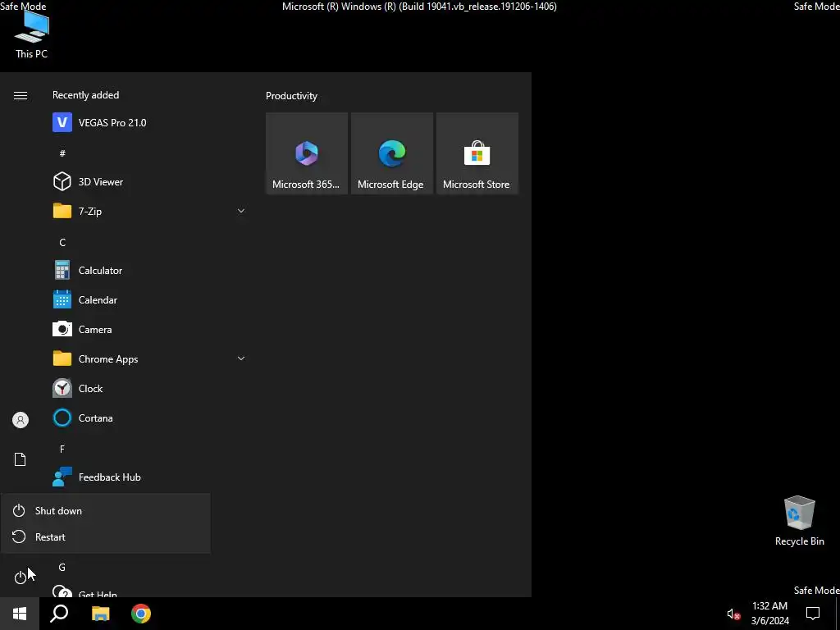Open the clock showing 1:32 AM
Screen dimensions: 840x630
[x=769, y=614]
